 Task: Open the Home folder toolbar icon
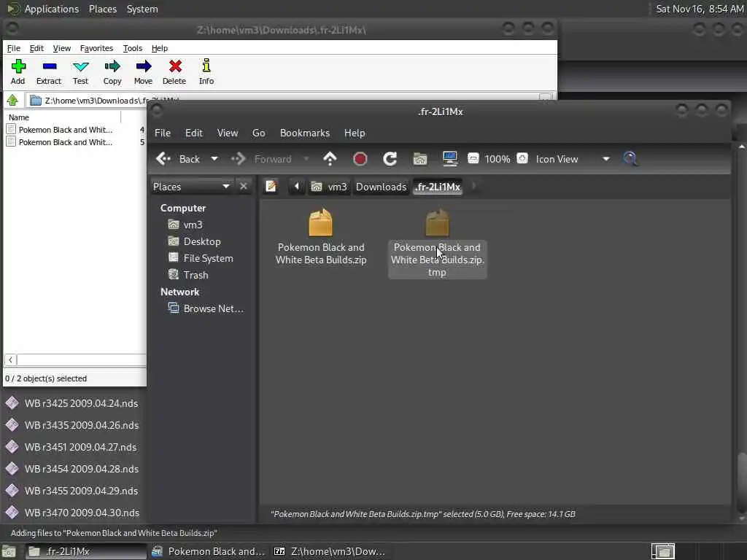point(419,158)
